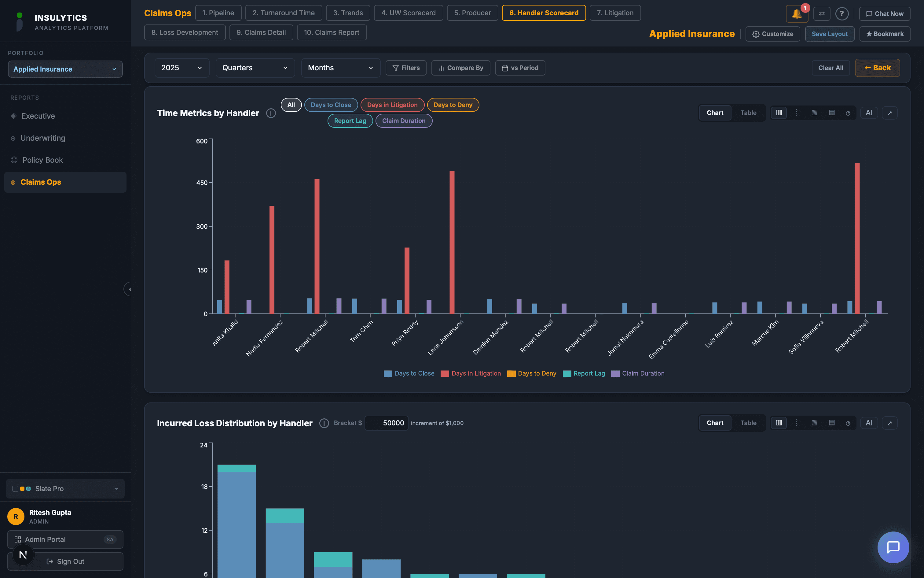The height and width of the screenshot is (578, 924).
Task: Select line chart type in Incurred Loss panel
Action: pos(796,423)
